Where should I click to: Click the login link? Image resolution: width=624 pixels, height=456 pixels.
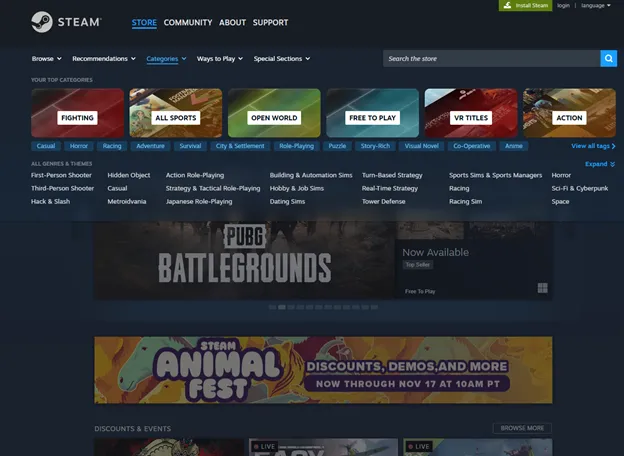tap(563, 6)
